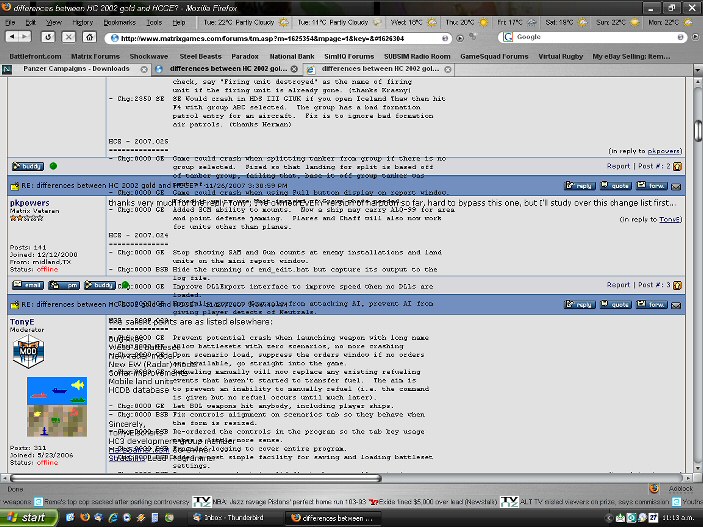The image size is (703, 527).
Task: Click the envelope icon on TonyE's post header
Action: tap(676, 305)
